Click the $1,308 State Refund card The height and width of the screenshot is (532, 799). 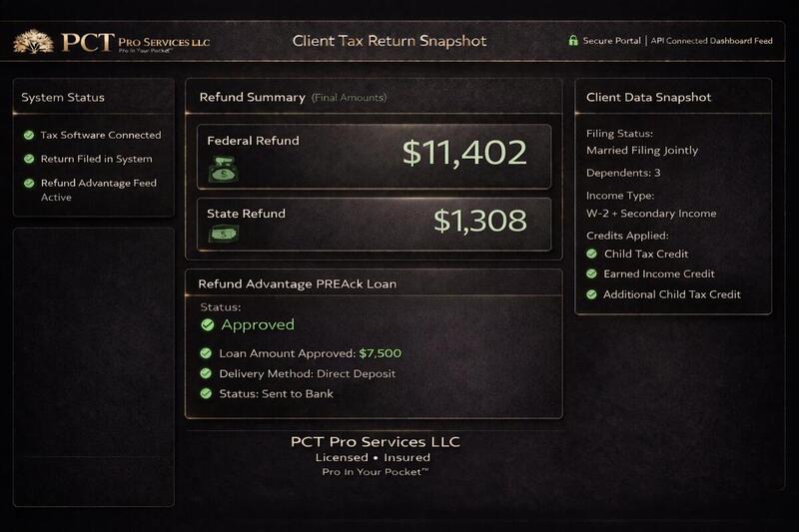(x=374, y=224)
